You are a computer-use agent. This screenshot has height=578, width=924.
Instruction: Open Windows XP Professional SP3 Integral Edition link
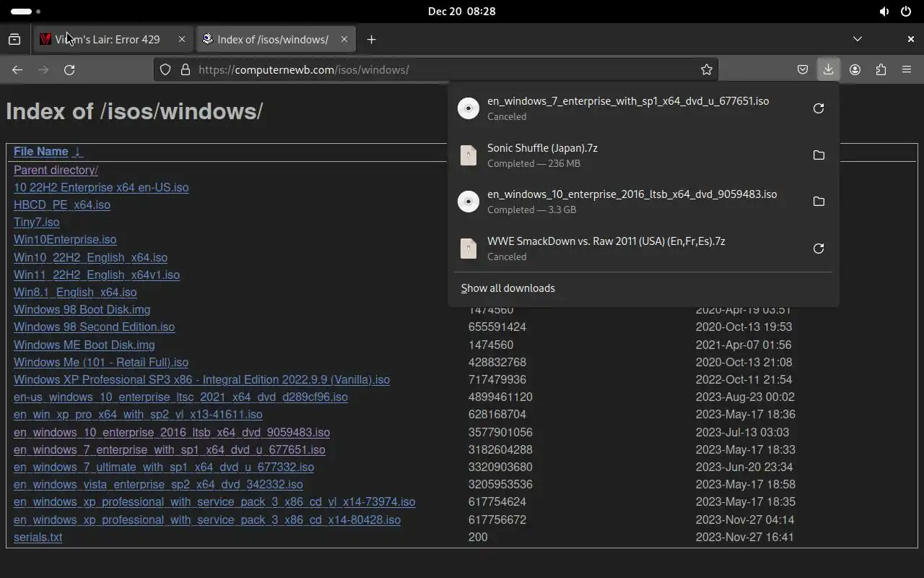point(201,380)
